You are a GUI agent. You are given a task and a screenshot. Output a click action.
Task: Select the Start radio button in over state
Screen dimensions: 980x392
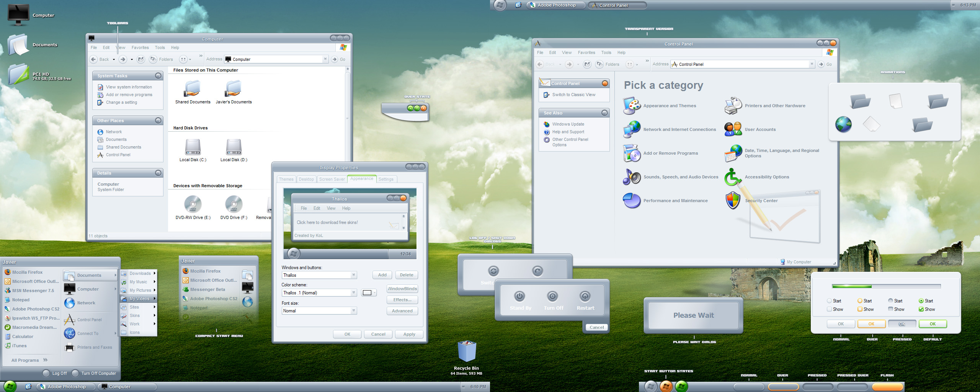(x=860, y=301)
